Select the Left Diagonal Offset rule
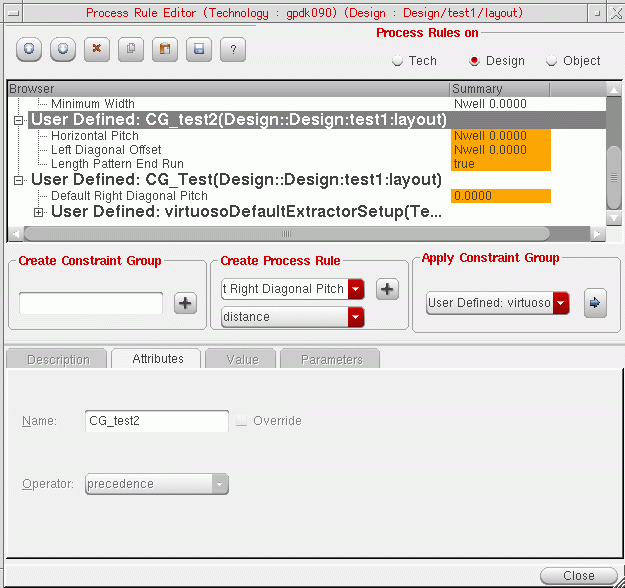 click(106, 150)
